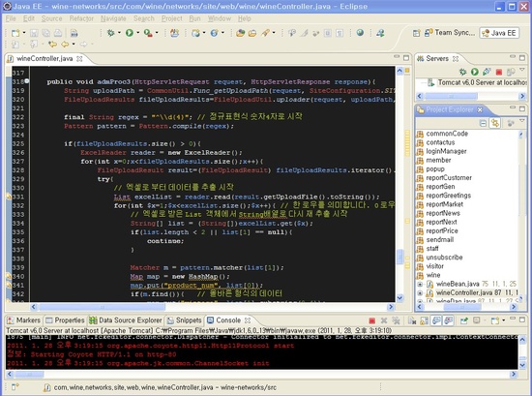Minimize the Servers view panel
This screenshot has height=396, width=532.
coord(513,57)
